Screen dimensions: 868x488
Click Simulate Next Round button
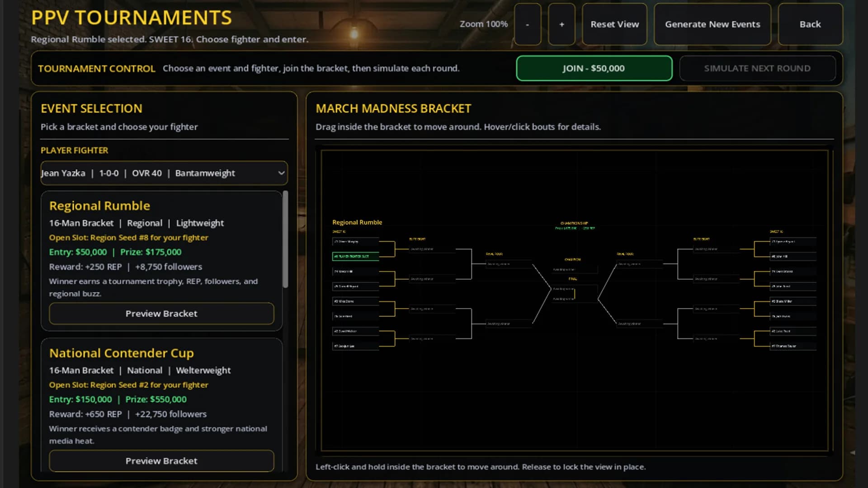coord(757,68)
